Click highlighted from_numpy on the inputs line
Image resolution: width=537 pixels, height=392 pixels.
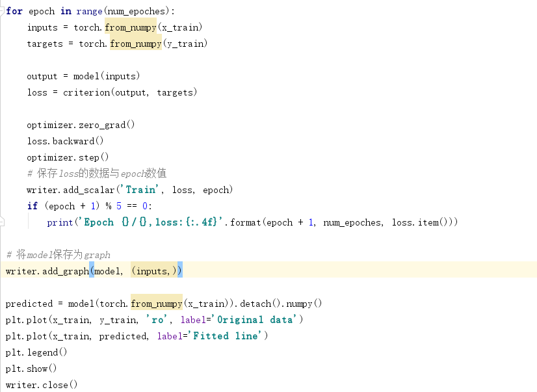[131, 27]
